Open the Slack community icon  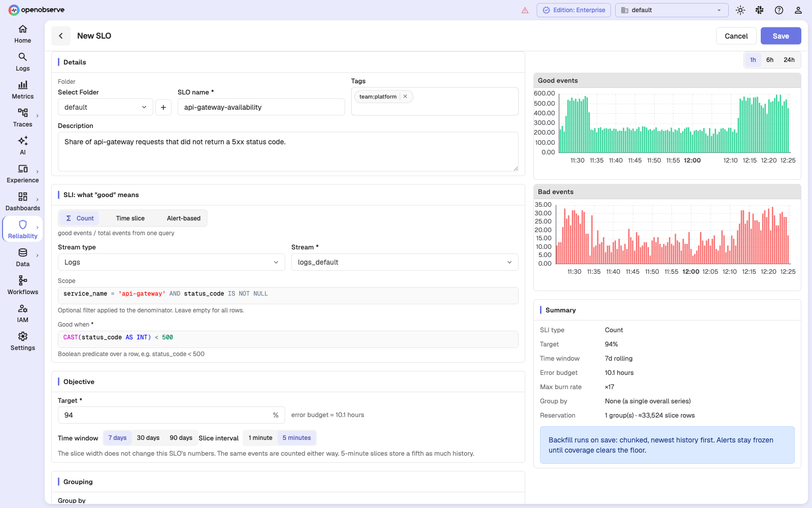760,10
